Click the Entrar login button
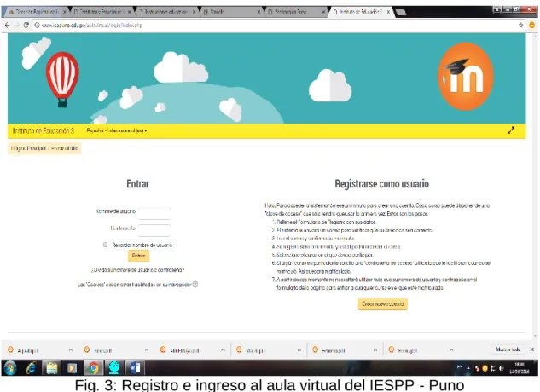Screen dimensions: 540x392 point(138,256)
